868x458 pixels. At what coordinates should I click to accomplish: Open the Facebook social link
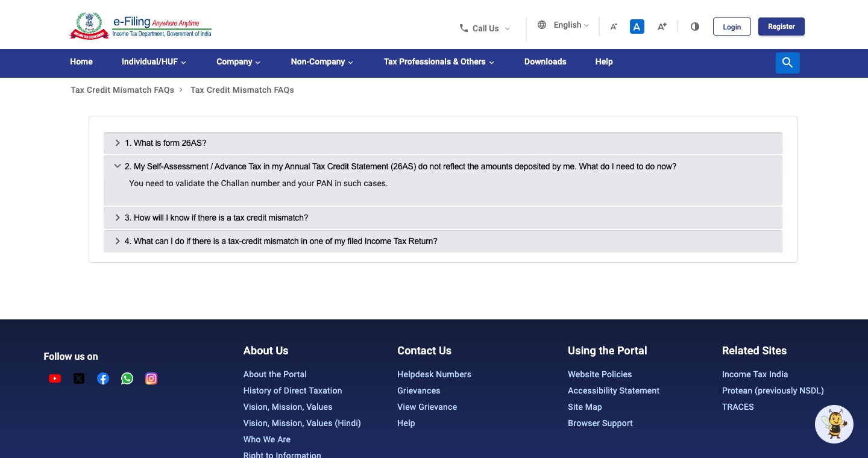point(103,378)
